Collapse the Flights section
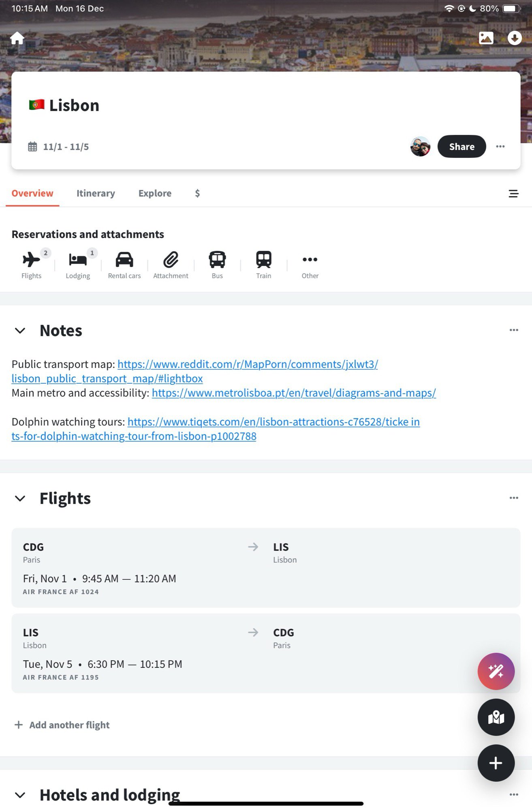 pyautogui.click(x=20, y=498)
